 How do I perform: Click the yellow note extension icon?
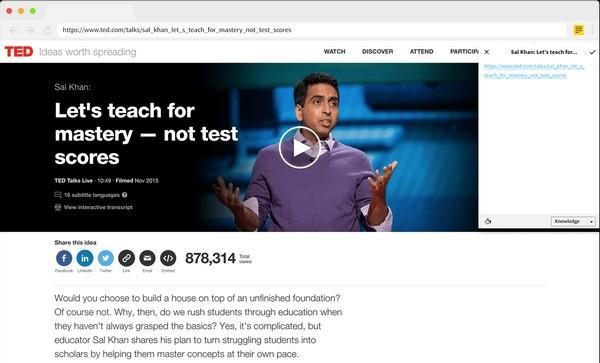pyautogui.click(x=579, y=30)
